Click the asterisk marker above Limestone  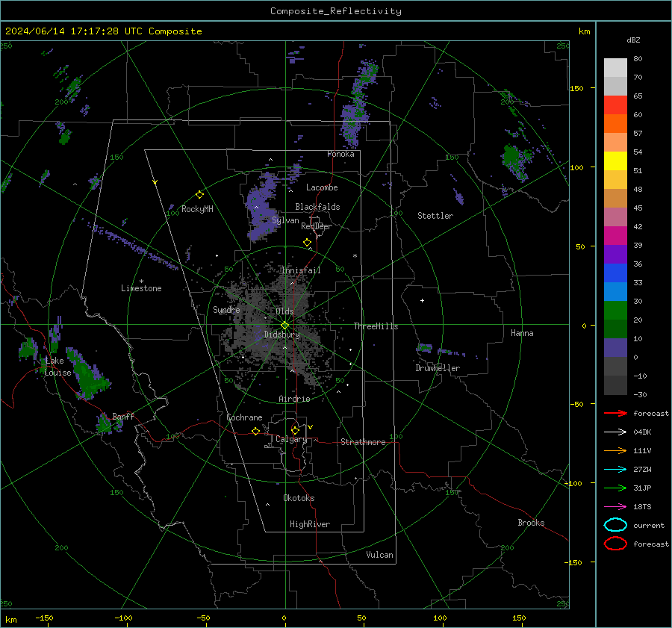point(141,282)
